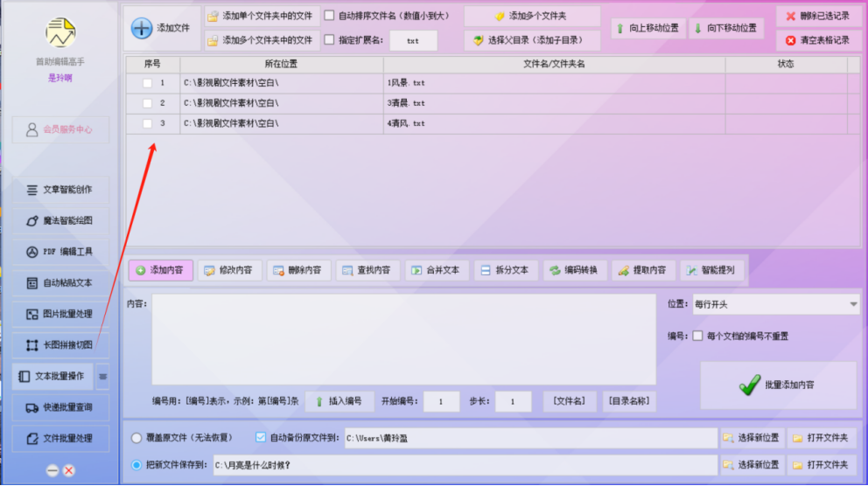Viewport: 868px width, 486px height.
Task: Open 文件批量处理 in sidebar
Action: 60,439
